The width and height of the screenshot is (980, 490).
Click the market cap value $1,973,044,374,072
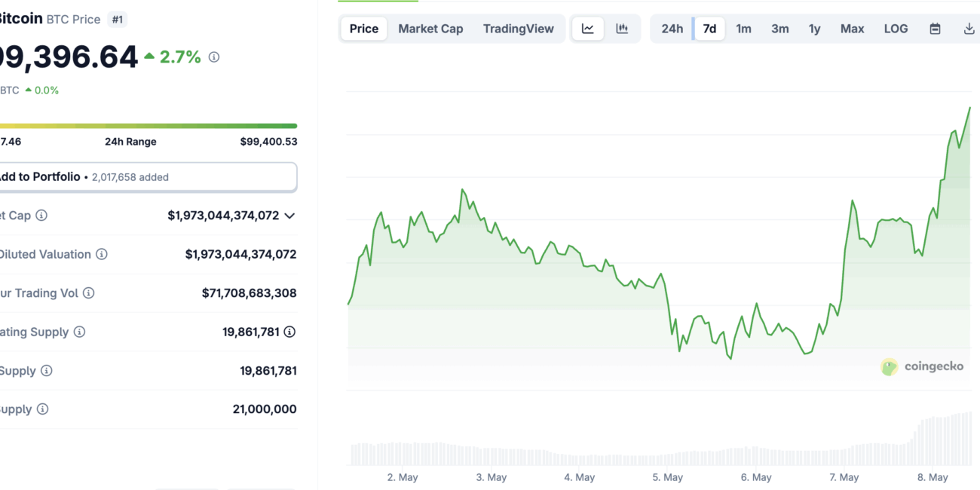223,216
